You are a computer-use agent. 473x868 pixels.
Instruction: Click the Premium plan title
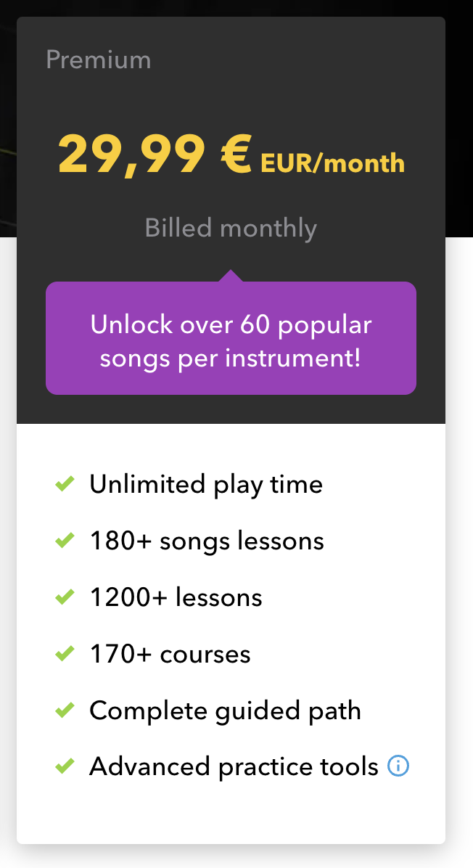coord(99,60)
